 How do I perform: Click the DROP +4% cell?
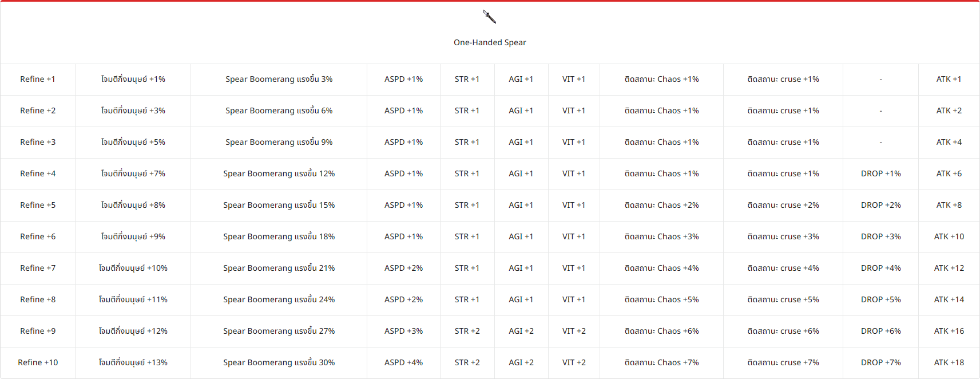[x=880, y=268]
